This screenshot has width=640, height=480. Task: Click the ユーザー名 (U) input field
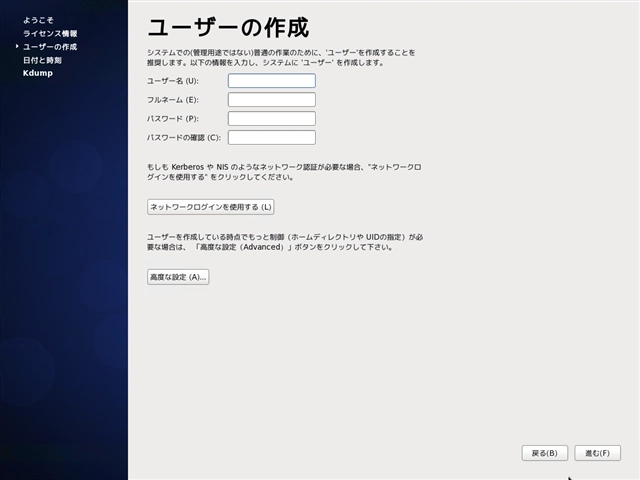(271, 81)
